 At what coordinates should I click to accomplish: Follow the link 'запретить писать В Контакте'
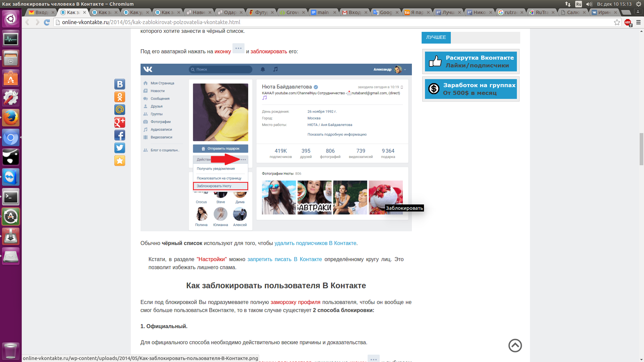tap(284, 259)
